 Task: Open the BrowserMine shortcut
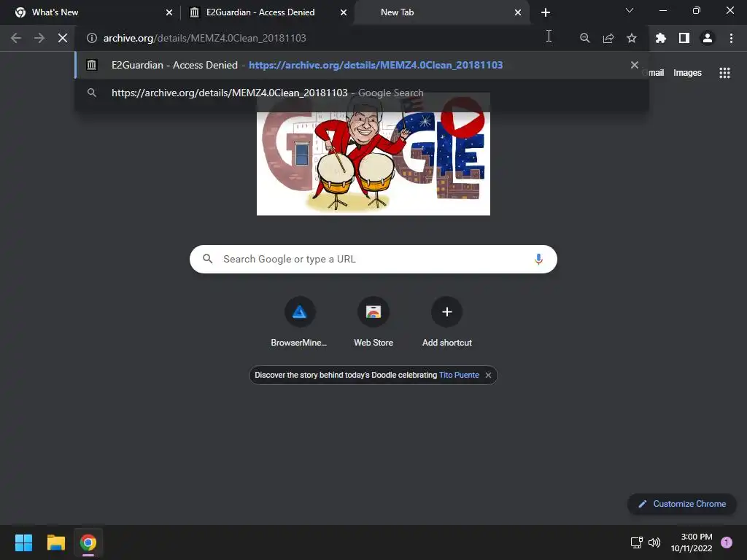pos(299,322)
